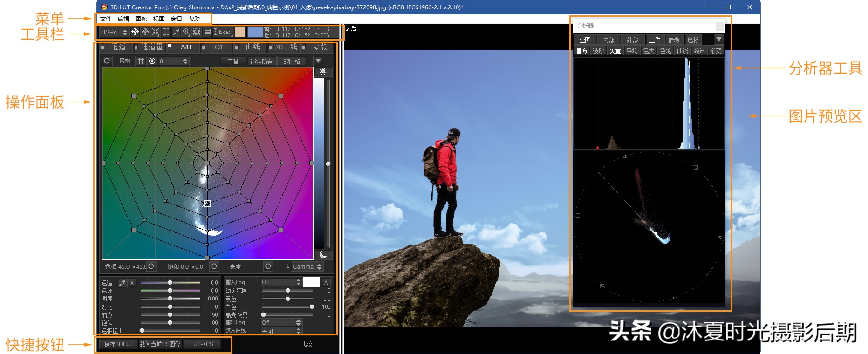
Task: Click the Exact sampling mode icon
Action: point(223,32)
